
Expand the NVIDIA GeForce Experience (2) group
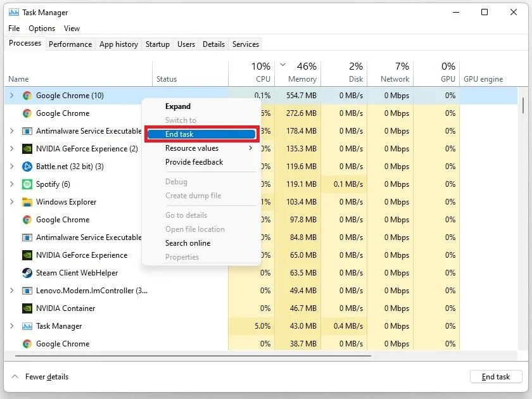click(12, 149)
